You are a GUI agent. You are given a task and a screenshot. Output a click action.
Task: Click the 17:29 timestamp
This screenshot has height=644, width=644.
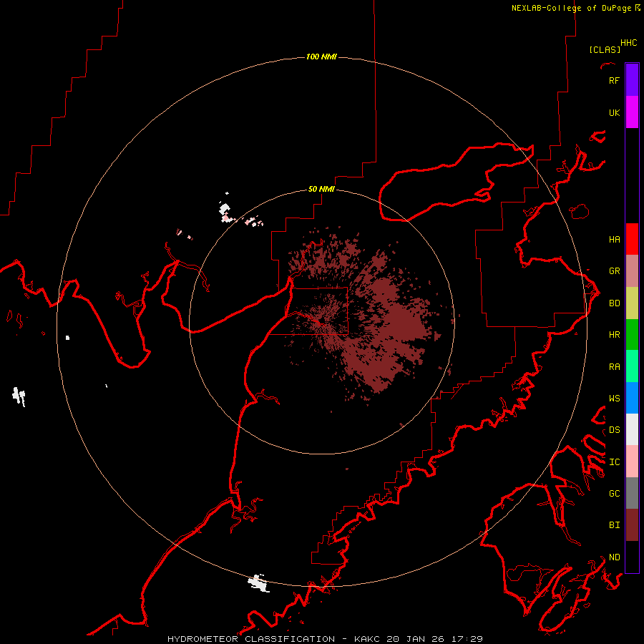(x=467, y=639)
